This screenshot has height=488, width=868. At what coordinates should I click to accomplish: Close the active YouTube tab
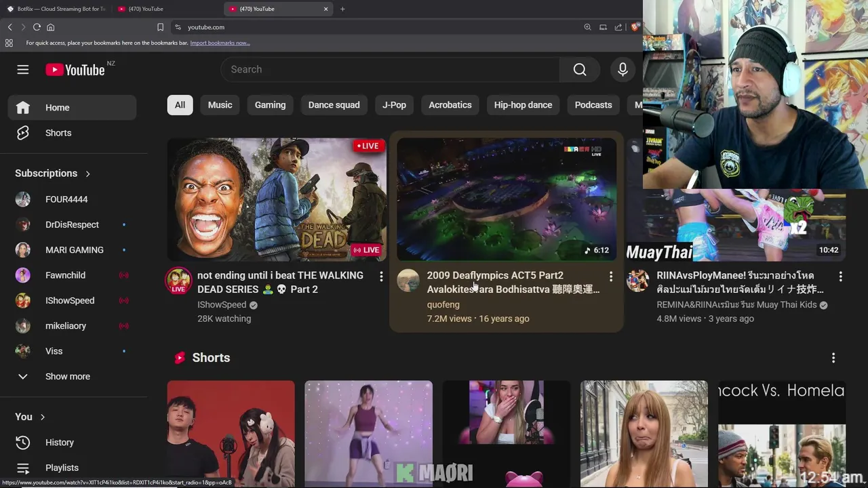tap(325, 9)
